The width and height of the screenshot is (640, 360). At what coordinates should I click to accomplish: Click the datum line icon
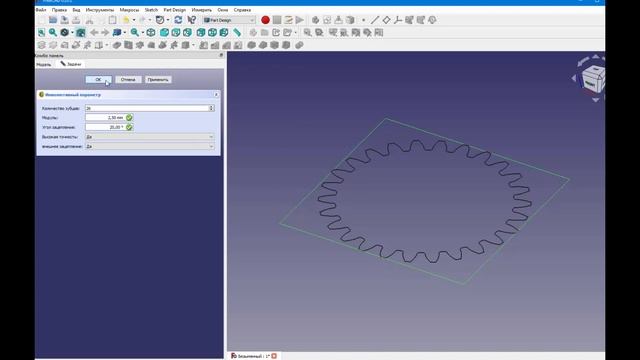[x=375, y=20]
